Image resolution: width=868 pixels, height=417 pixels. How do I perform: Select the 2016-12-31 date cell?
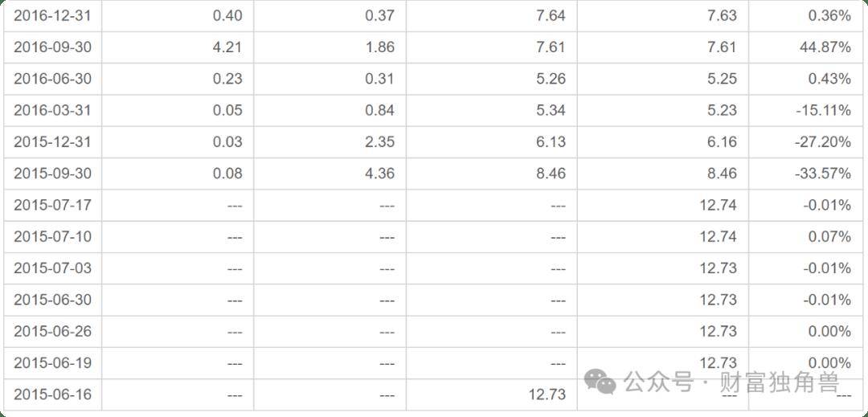pos(52,15)
